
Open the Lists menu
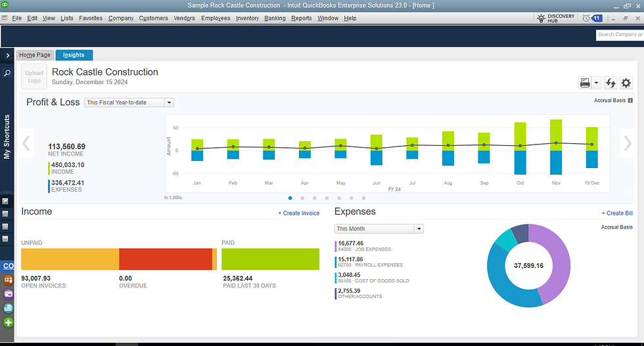(67, 18)
